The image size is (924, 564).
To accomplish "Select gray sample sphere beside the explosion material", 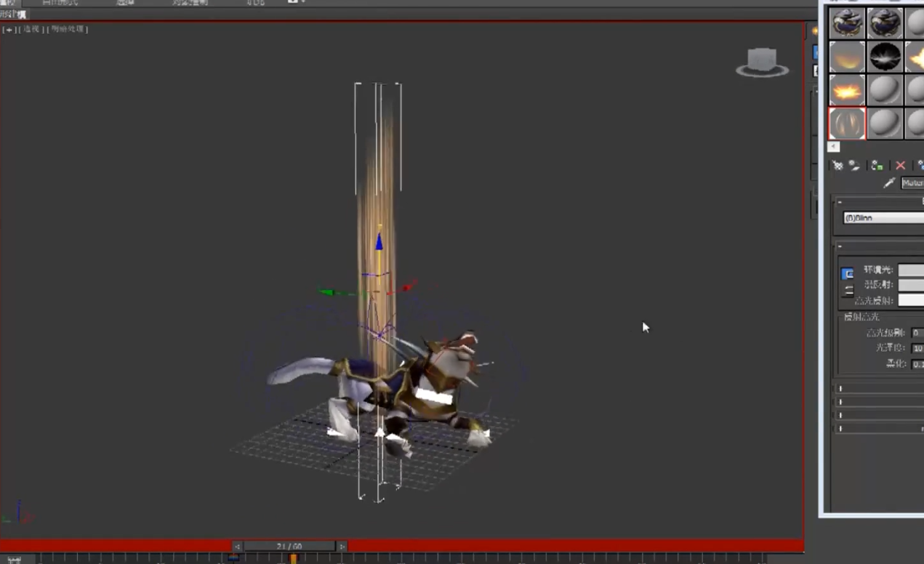I will click(885, 90).
